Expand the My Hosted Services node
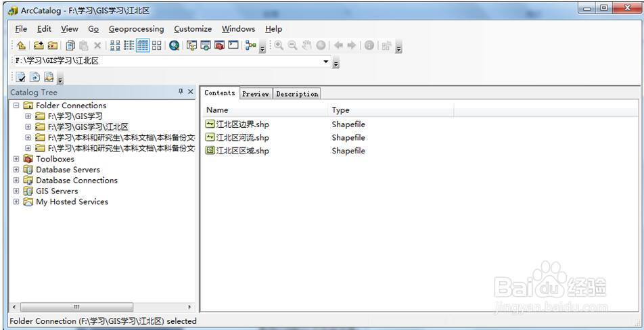Image resolution: width=644 pixels, height=330 pixels. click(16, 202)
